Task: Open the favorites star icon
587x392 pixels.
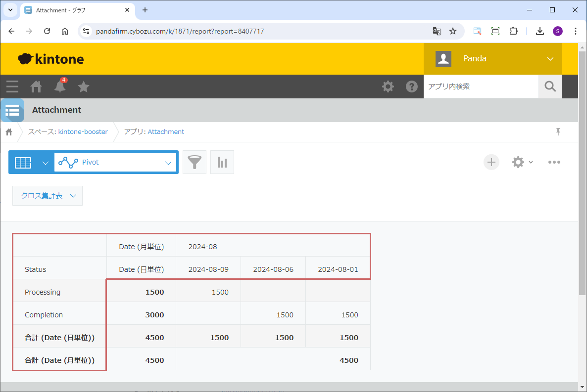Action: click(84, 87)
